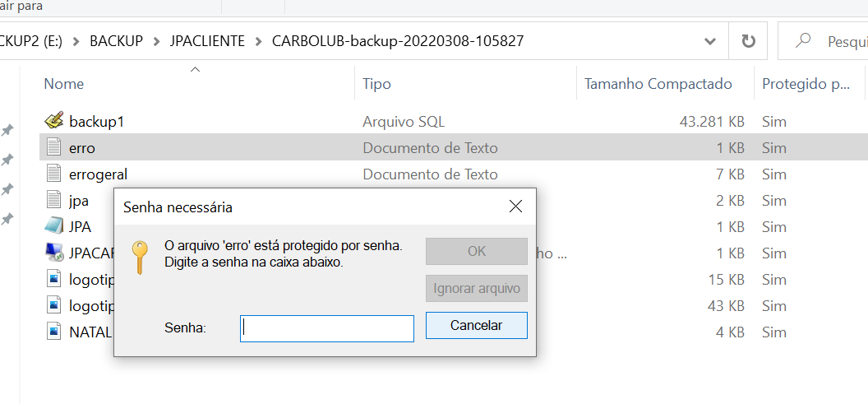Click the erro text document icon

53,148
